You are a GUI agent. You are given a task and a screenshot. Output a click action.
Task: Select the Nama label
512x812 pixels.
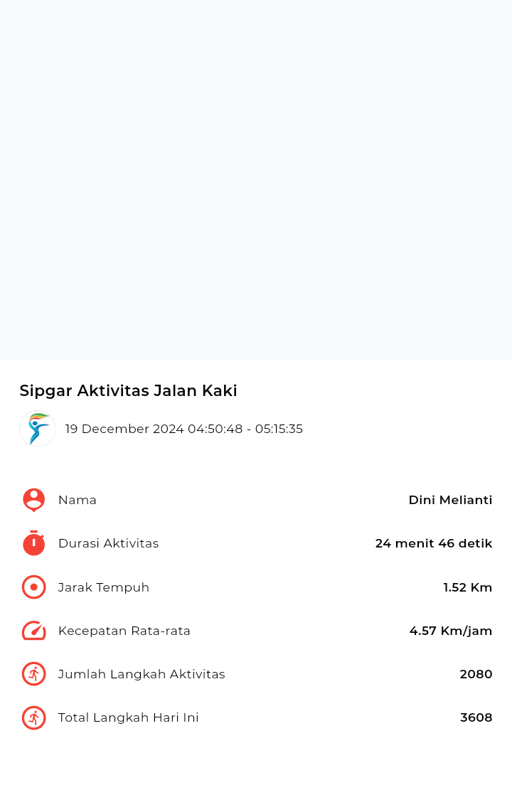pyautogui.click(x=77, y=501)
